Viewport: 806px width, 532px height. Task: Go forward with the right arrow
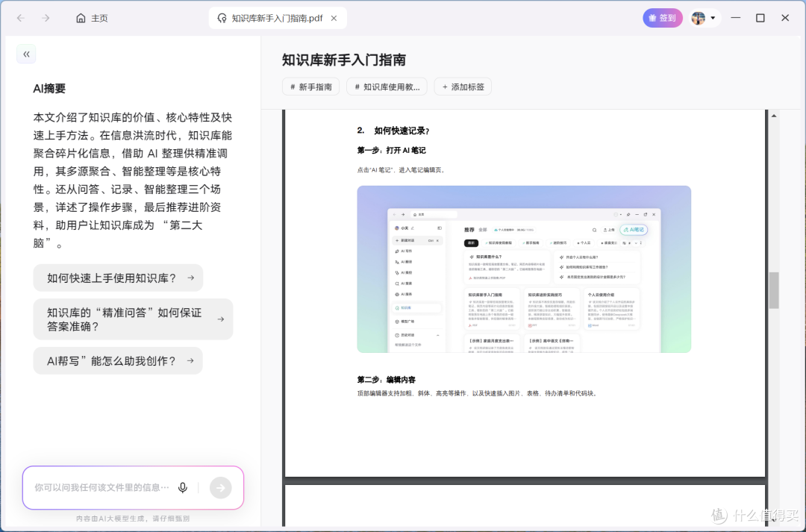tap(46, 18)
